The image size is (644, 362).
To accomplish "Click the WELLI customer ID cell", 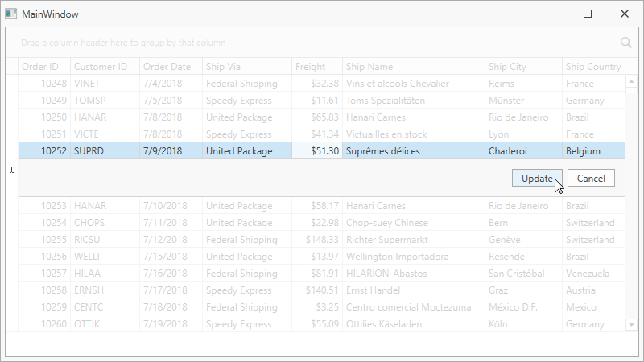I will [105, 257].
